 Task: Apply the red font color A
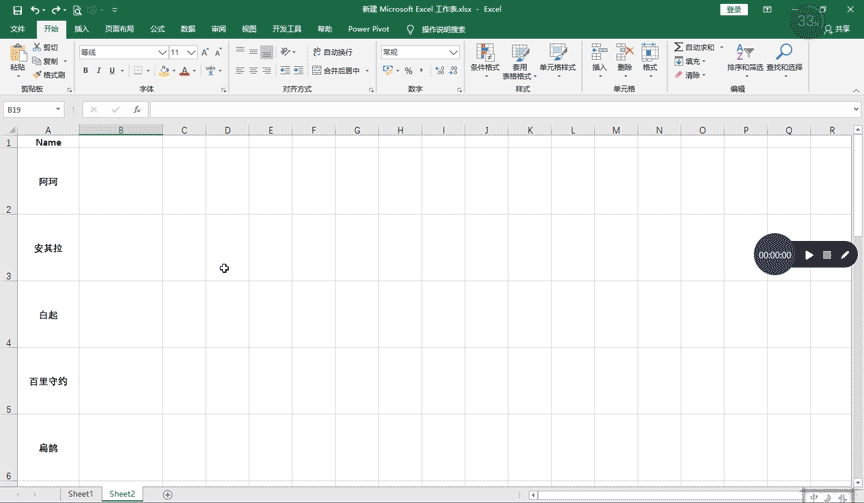click(185, 71)
